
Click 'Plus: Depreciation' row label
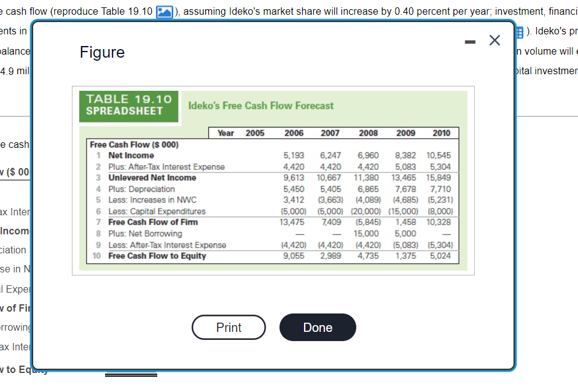(141, 189)
